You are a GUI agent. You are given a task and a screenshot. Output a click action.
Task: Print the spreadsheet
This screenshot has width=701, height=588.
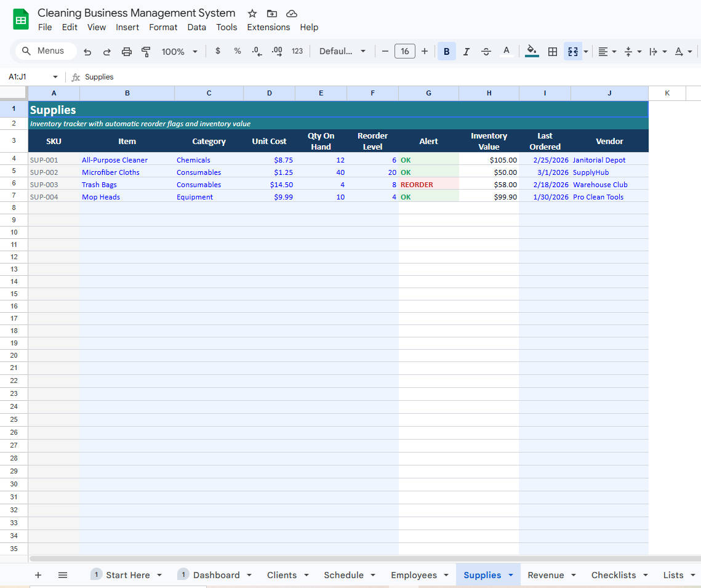tap(127, 52)
